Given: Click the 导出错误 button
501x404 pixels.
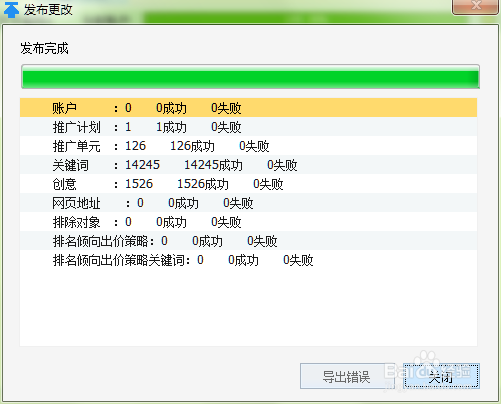Looking at the screenshot, I should (347, 376).
